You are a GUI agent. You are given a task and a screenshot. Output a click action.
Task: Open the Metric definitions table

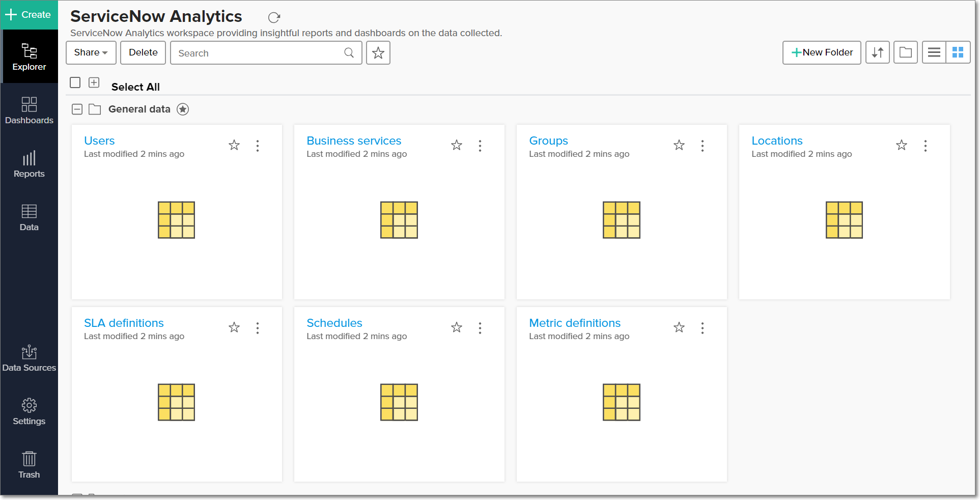[x=575, y=323]
